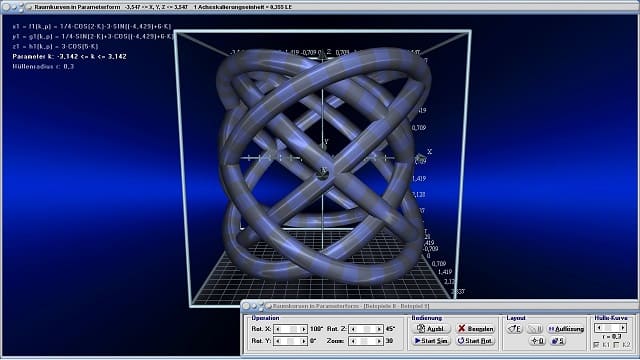Click the Rot. Y slider thumb
Viewport: 640px width, 360px height.
(x=290, y=341)
